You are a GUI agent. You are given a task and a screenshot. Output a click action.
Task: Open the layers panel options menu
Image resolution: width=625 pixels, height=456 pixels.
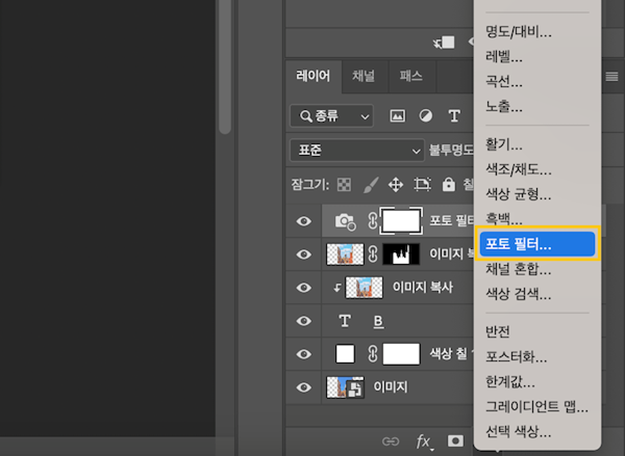[x=612, y=77]
